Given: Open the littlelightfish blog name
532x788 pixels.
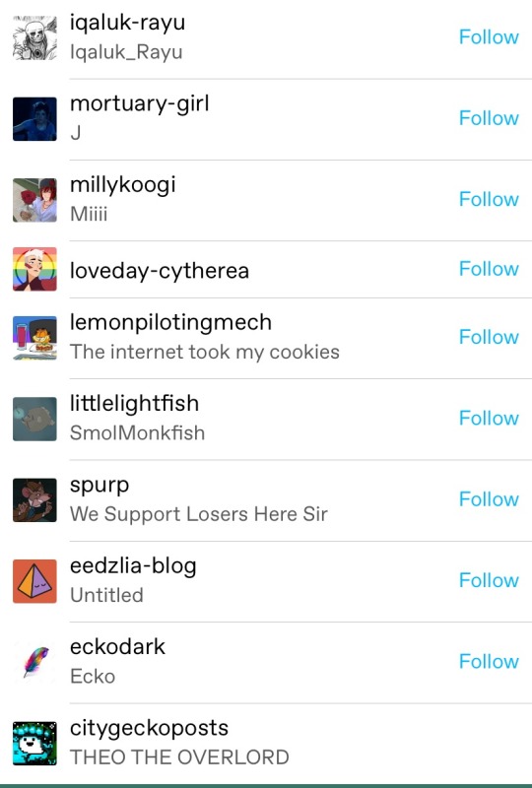Looking at the screenshot, I should 134,404.
